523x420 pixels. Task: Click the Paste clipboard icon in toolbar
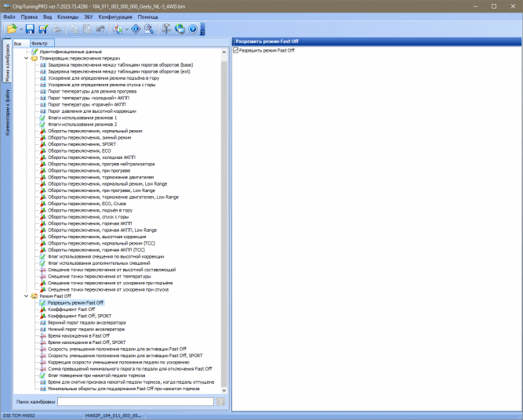(x=87, y=29)
